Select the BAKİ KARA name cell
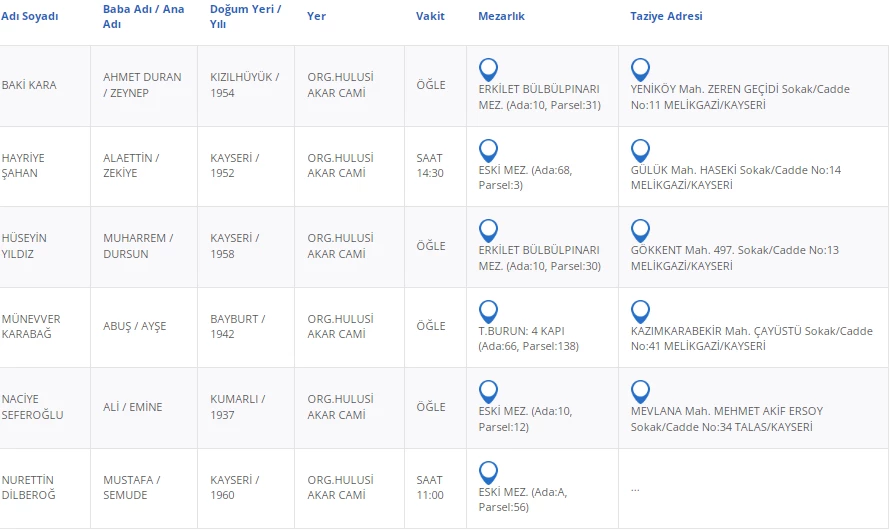The width and height of the screenshot is (890, 530). click(x=30, y=85)
